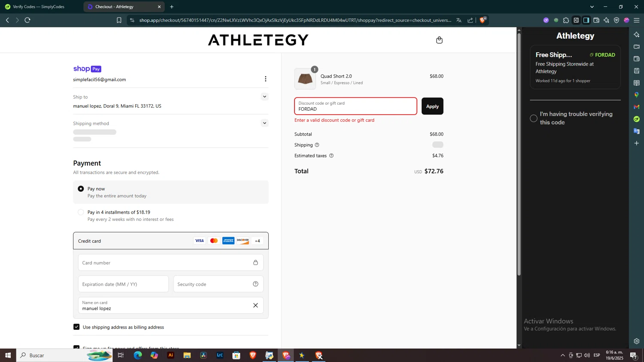
Task: Click the Brave Shields lion icon
Action: pyautogui.click(x=483, y=20)
